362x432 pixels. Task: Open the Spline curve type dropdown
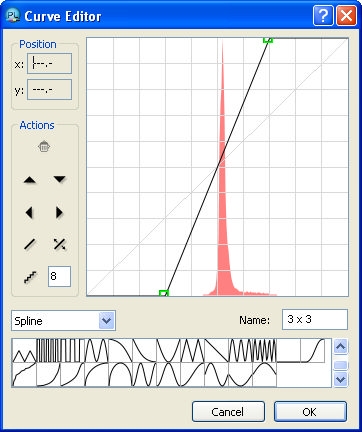pyautogui.click(x=63, y=321)
